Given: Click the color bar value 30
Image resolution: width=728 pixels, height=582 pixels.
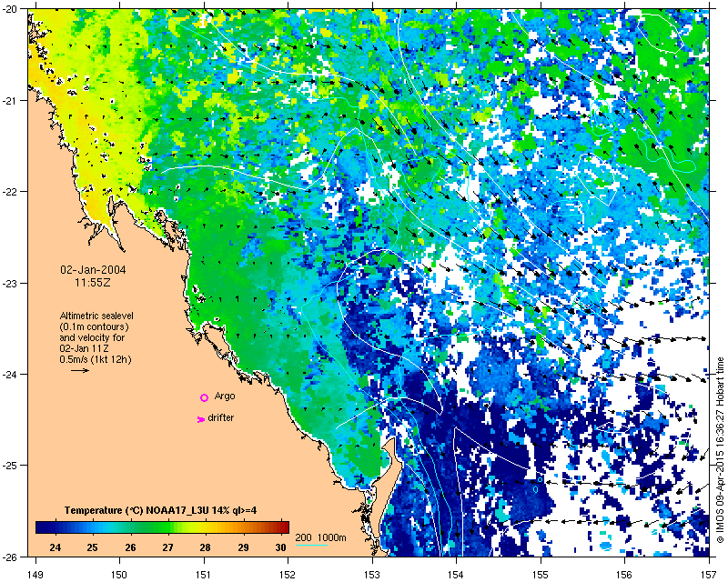Looking at the screenshot, I should coord(280,547).
